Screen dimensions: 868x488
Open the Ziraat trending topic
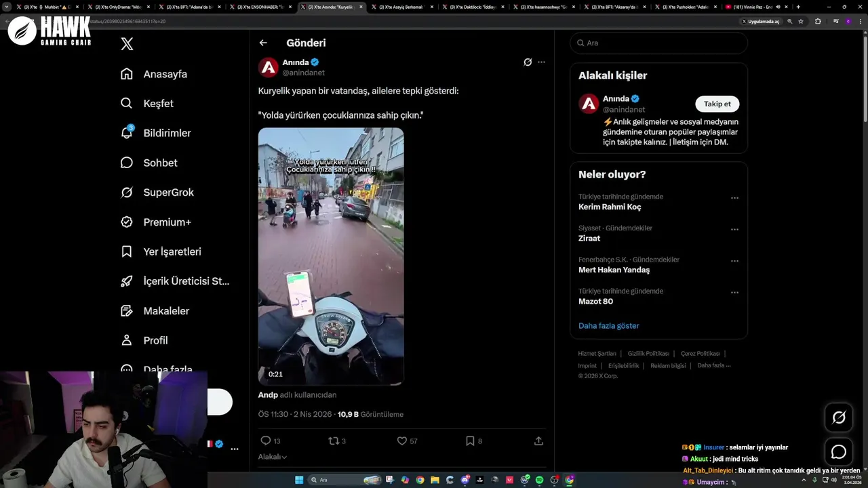589,238
